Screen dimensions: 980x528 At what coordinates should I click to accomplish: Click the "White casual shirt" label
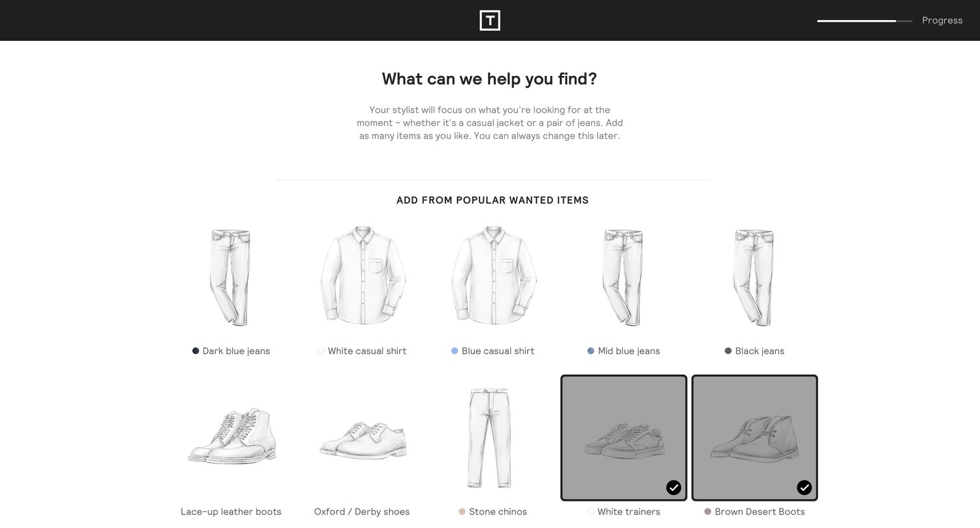click(367, 351)
